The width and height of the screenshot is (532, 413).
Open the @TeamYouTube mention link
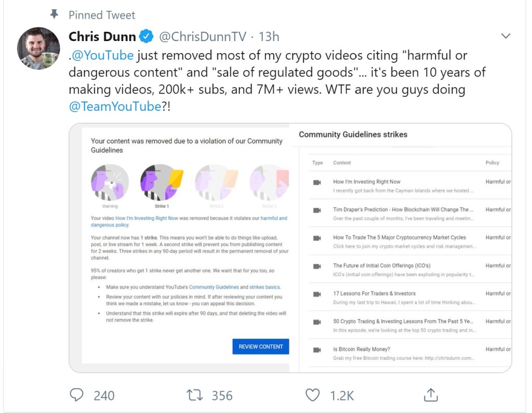[115, 107]
